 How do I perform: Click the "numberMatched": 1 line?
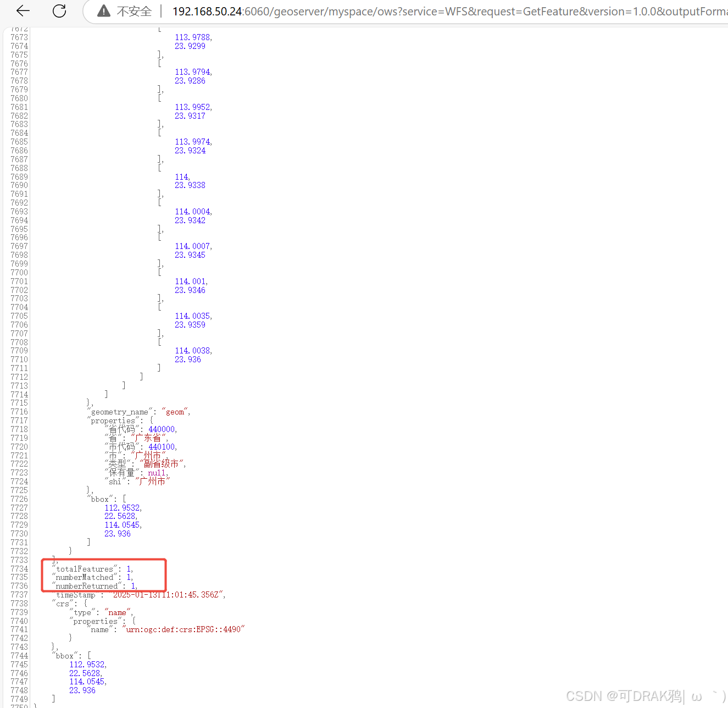[x=92, y=577]
